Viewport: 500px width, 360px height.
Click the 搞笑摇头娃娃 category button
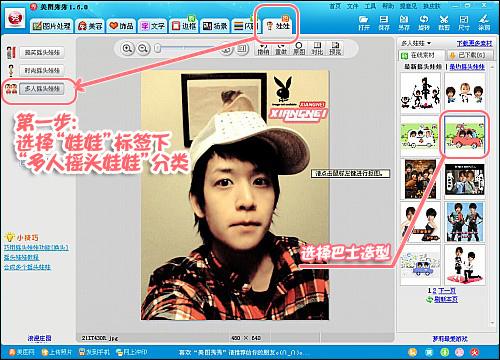point(42,52)
